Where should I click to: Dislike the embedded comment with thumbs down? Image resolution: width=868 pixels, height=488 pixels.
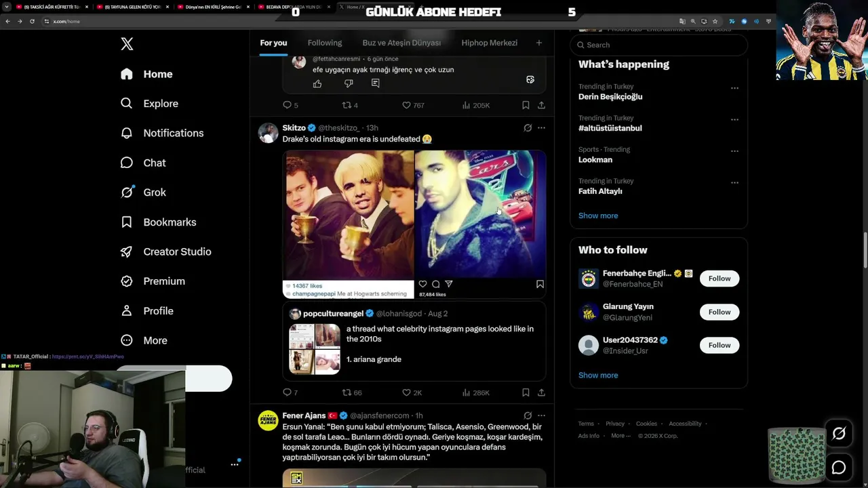click(x=349, y=83)
